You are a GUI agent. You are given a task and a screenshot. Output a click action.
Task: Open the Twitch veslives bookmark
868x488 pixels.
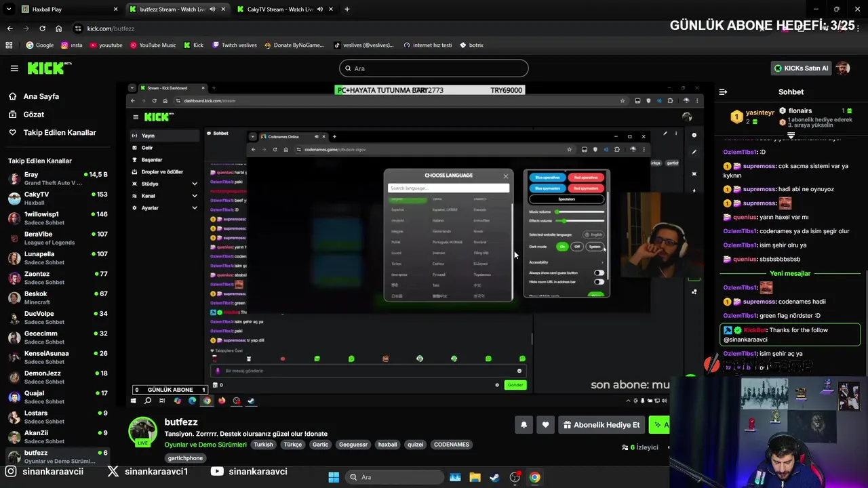pyautogui.click(x=235, y=45)
